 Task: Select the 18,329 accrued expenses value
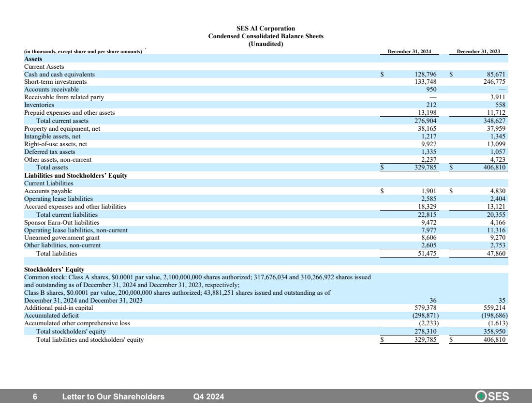tap(427, 207)
